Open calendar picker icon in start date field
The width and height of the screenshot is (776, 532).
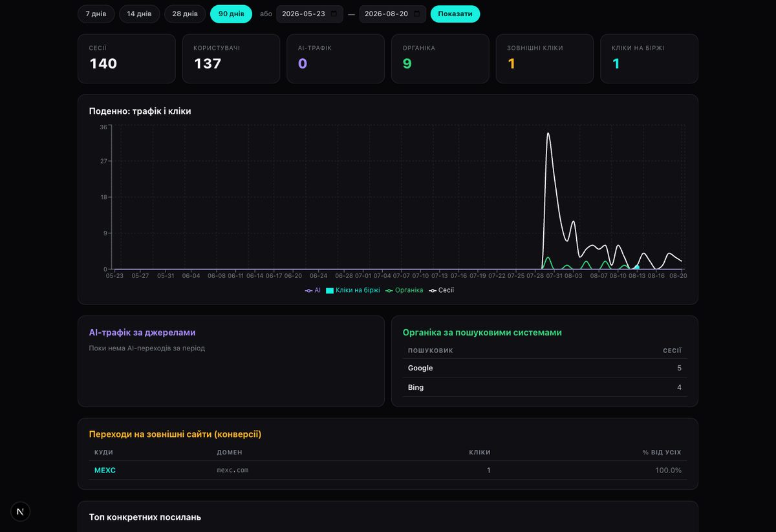click(334, 14)
